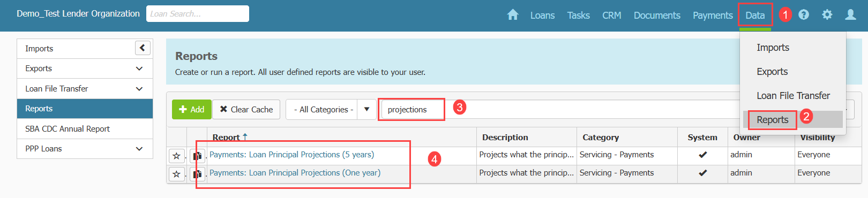Viewport: 868px width, 198px height.
Task: Open the Help question mark icon
Action: pyautogui.click(x=804, y=15)
